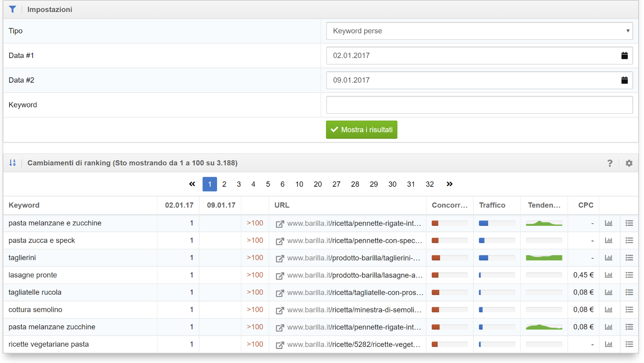Open barilla.it URL for pasta zucca e speck
Screen dimensions: 644x363
click(x=355, y=241)
